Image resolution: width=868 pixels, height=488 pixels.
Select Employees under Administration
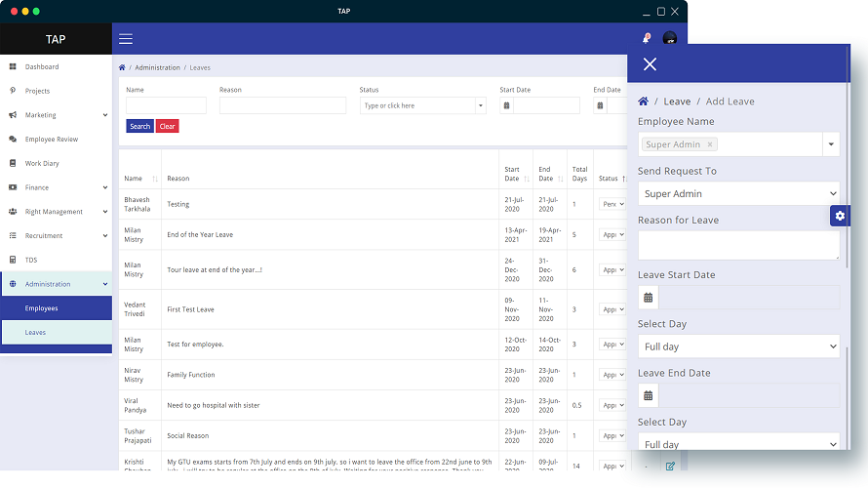(57, 308)
